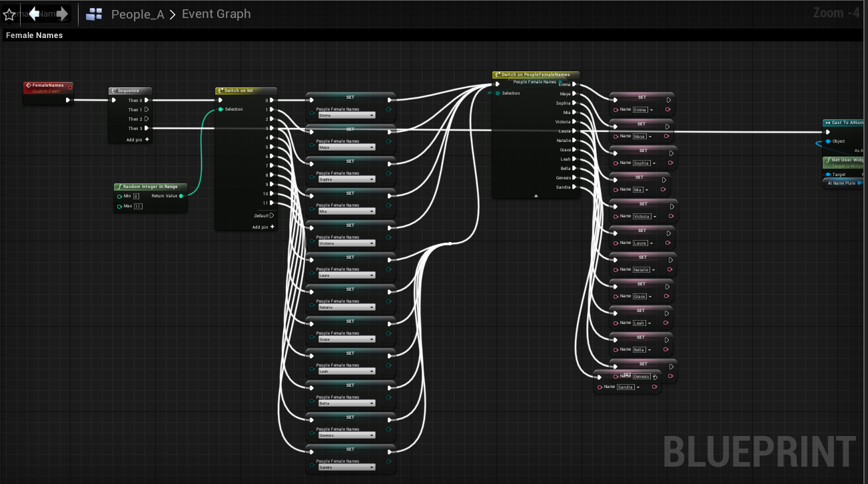Click the blueprint graph icon beside People_A

click(94, 14)
